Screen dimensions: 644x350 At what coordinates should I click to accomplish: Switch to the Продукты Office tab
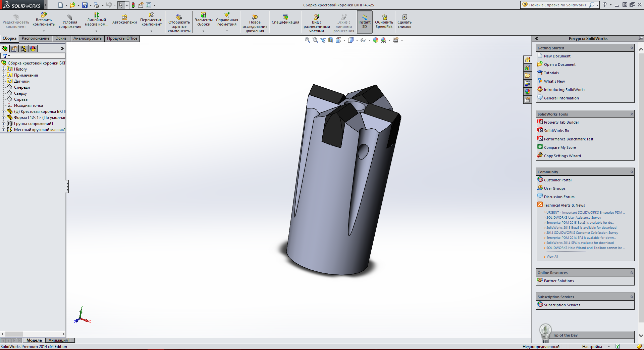pos(122,38)
